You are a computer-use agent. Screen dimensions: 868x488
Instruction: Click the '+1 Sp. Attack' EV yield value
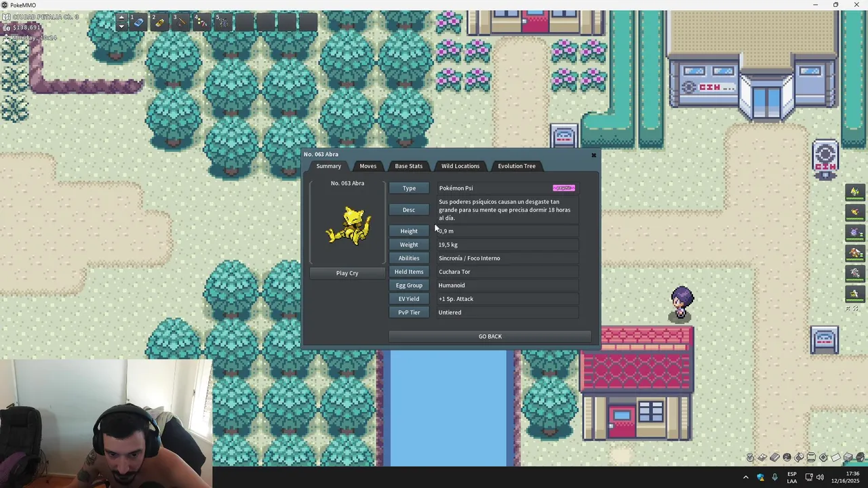[456, 299]
